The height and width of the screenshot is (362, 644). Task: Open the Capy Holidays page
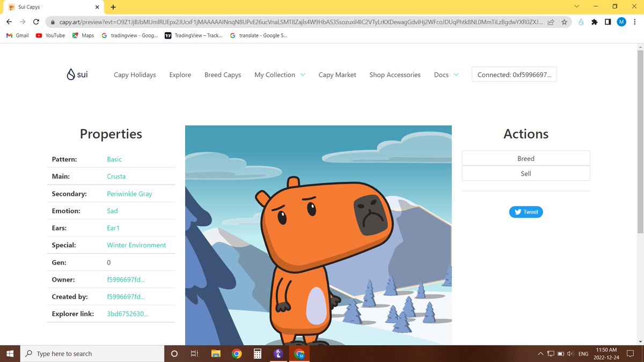point(135,75)
